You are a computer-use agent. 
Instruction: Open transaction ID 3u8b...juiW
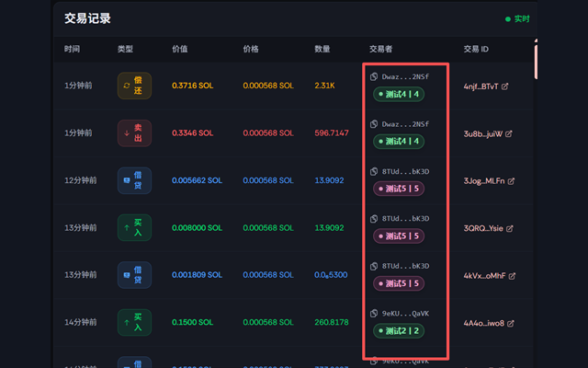coord(482,133)
